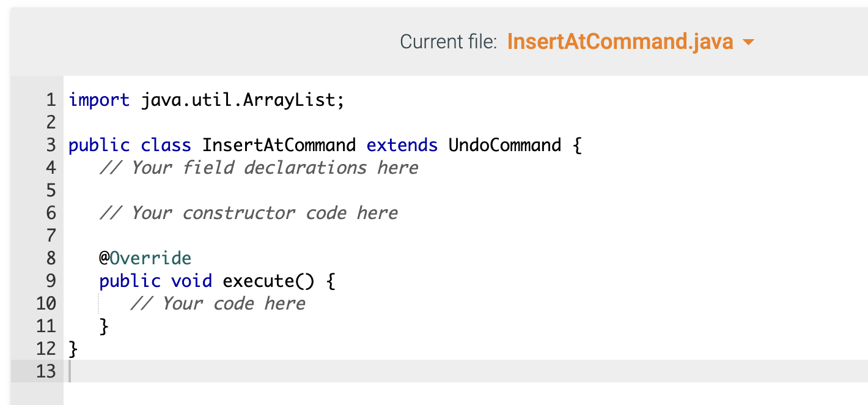Click line number 1 in the gutter
868x405 pixels.
click(x=50, y=100)
